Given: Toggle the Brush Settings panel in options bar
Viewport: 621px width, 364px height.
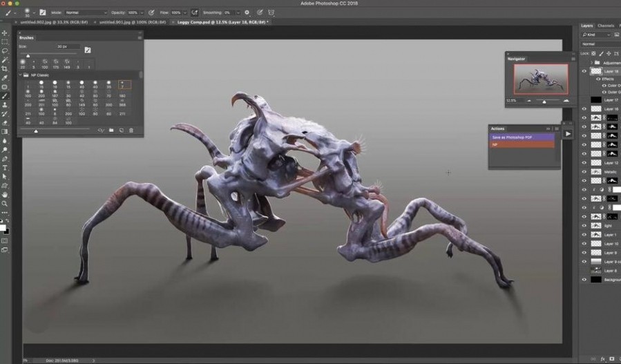Looking at the screenshot, I should pyautogui.click(x=43, y=12).
